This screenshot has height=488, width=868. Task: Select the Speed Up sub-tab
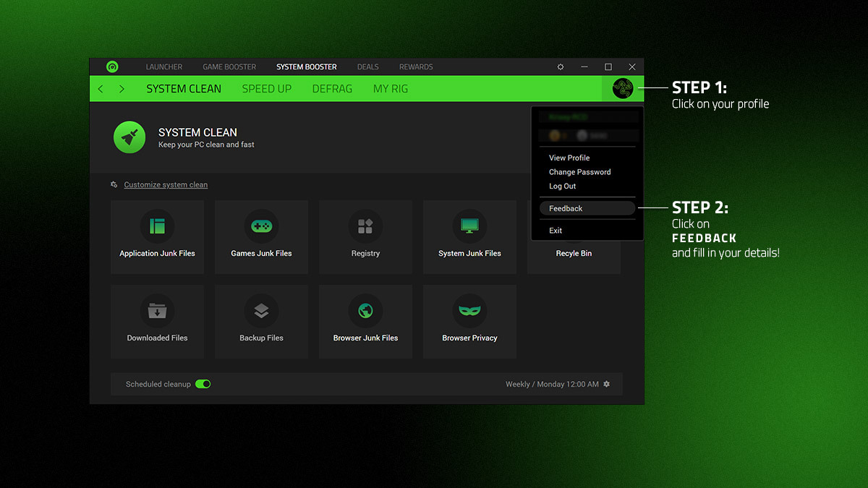point(267,89)
